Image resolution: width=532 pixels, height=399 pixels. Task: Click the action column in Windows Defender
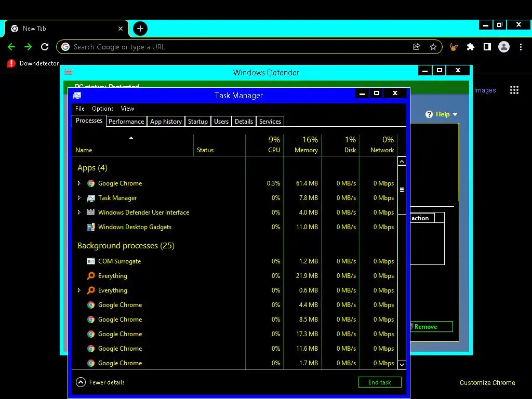coord(423,218)
